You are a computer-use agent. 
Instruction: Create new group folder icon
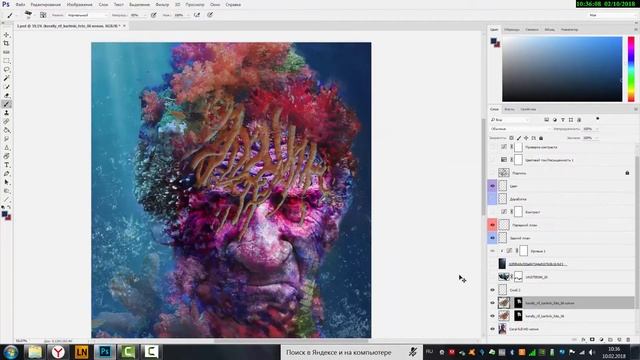pyautogui.click(x=610, y=340)
